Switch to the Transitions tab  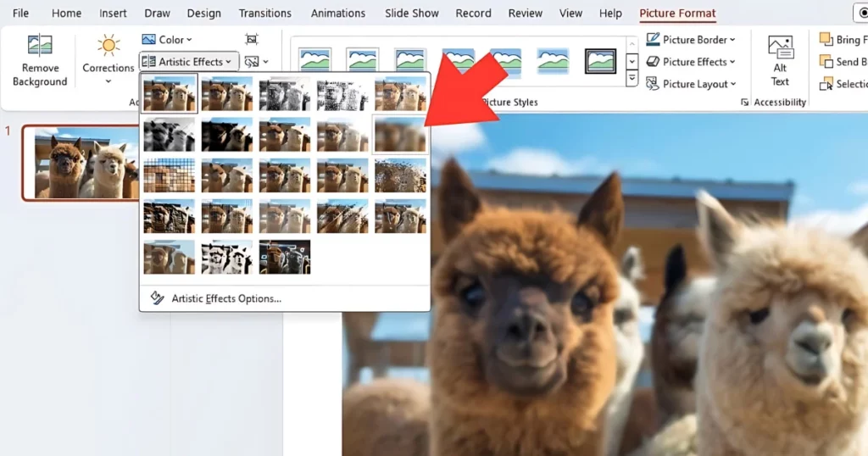[x=265, y=14]
